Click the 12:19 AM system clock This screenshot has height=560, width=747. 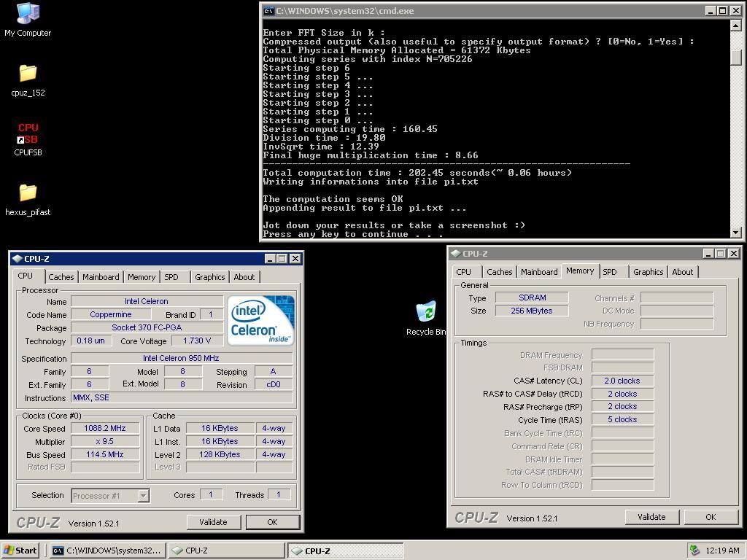coord(722,551)
